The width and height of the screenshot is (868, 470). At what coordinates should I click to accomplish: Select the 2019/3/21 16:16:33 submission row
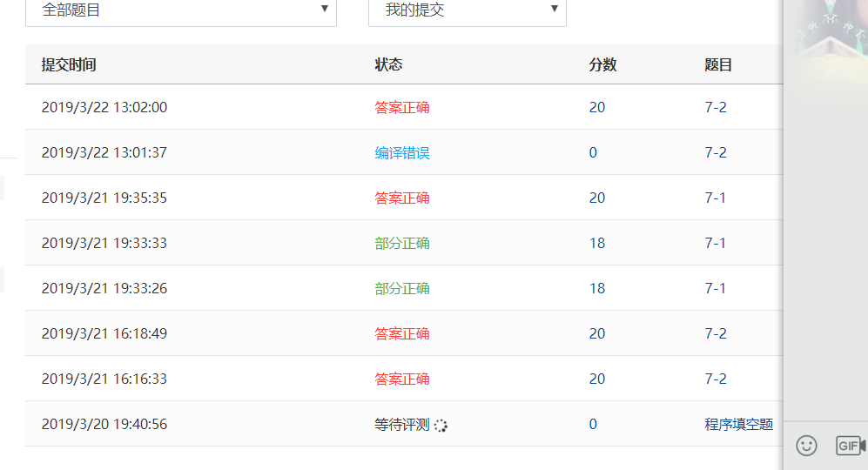[x=104, y=379]
